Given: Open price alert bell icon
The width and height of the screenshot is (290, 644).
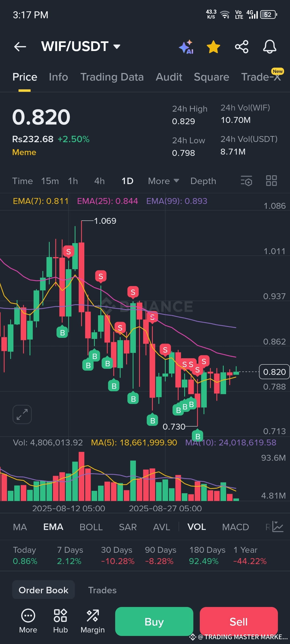Looking at the screenshot, I should [270, 47].
